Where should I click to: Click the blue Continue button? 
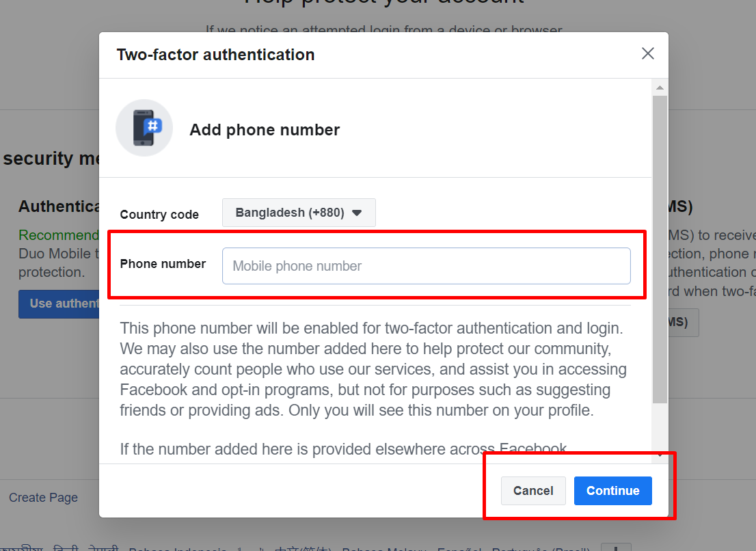pyautogui.click(x=613, y=491)
